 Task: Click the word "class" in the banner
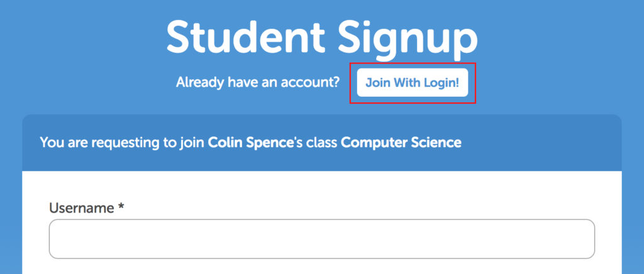click(323, 143)
